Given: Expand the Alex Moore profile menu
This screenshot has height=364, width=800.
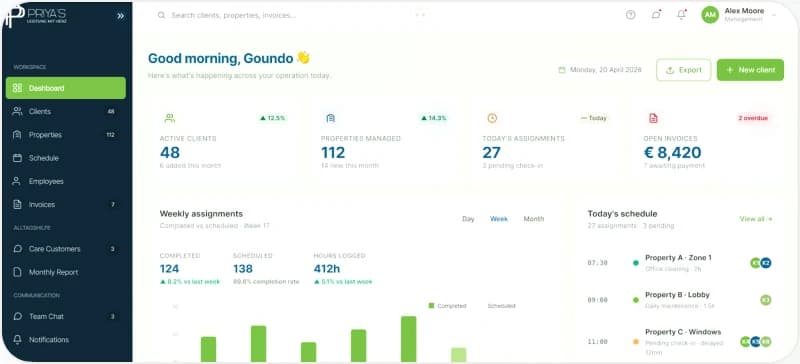Looking at the screenshot, I should point(739,15).
